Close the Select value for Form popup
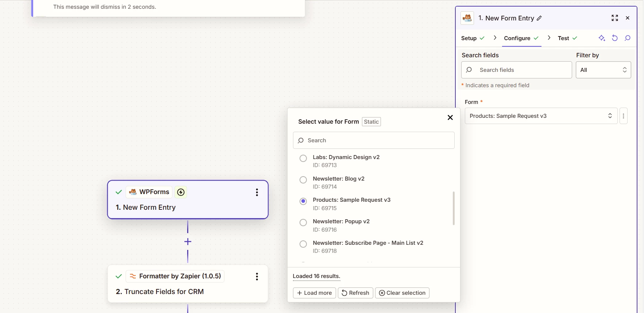 click(450, 117)
